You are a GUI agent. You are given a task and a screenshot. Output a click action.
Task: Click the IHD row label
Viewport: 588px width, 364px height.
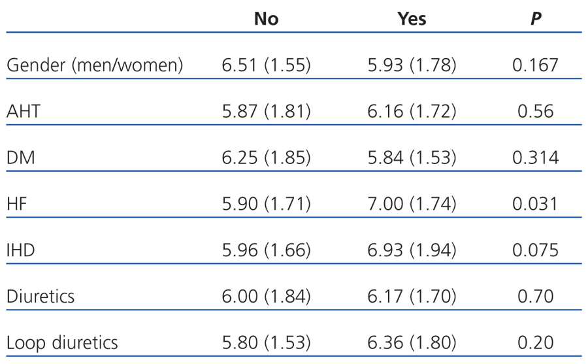pyautogui.click(x=20, y=251)
